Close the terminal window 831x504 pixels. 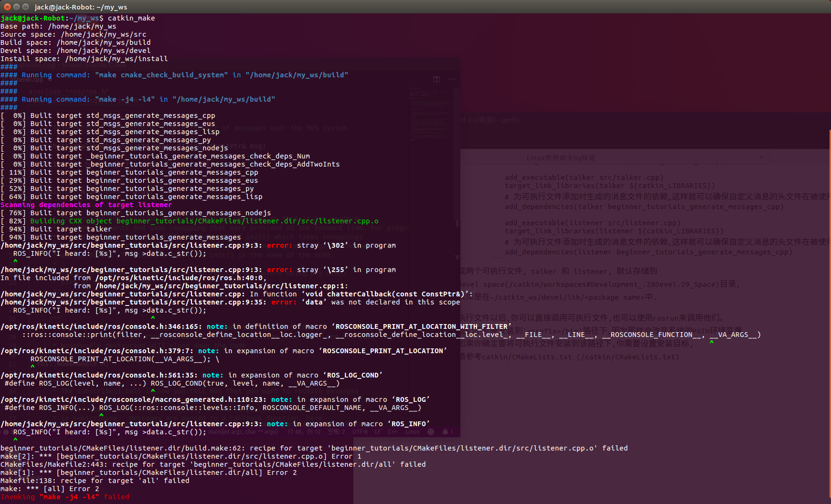[x=7, y=7]
